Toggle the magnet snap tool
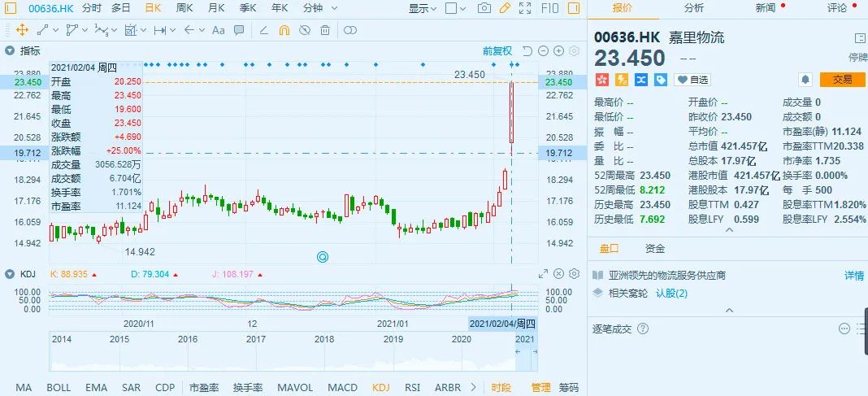Screen dimensions: 868x396 [284, 30]
